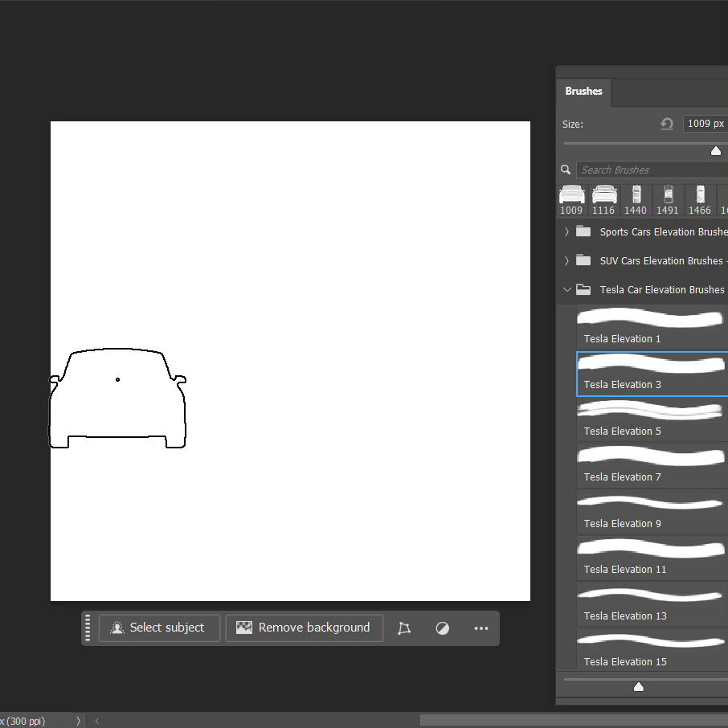Select the Tesla Elevation 9 brush
Screen dimensions: 728x728
(651, 512)
